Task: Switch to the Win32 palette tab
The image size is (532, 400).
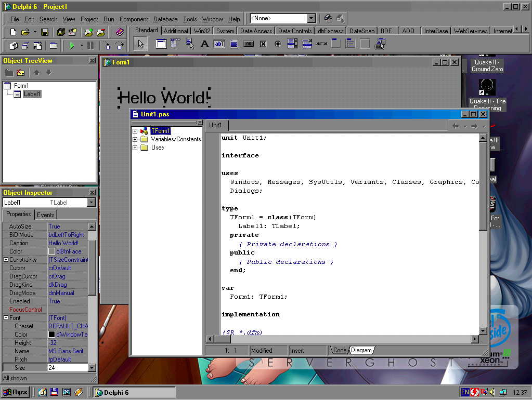Action: (x=202, y=31)
